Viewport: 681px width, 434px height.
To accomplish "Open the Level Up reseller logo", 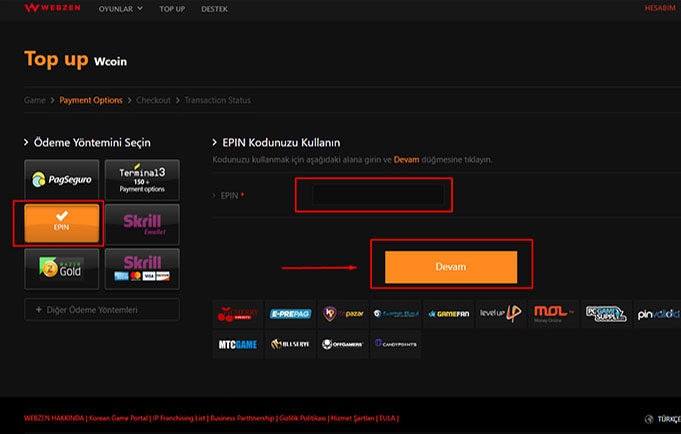I will pos(501,314).
